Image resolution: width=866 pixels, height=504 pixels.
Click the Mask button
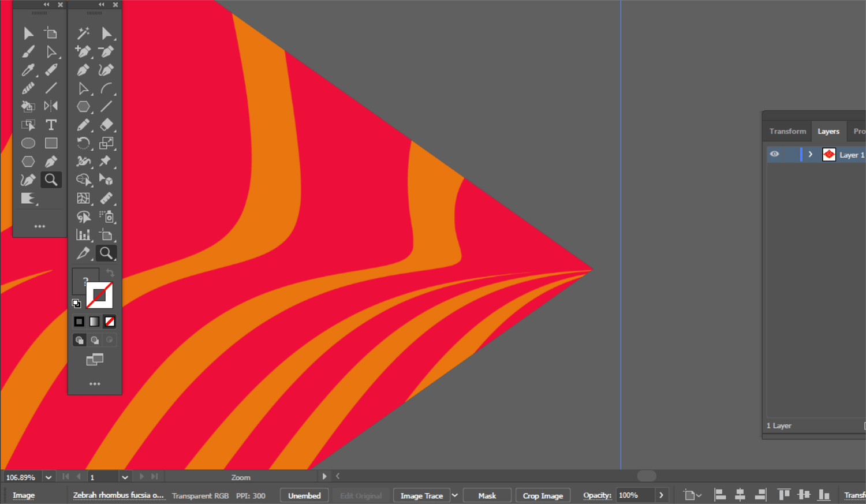point(487,495)
